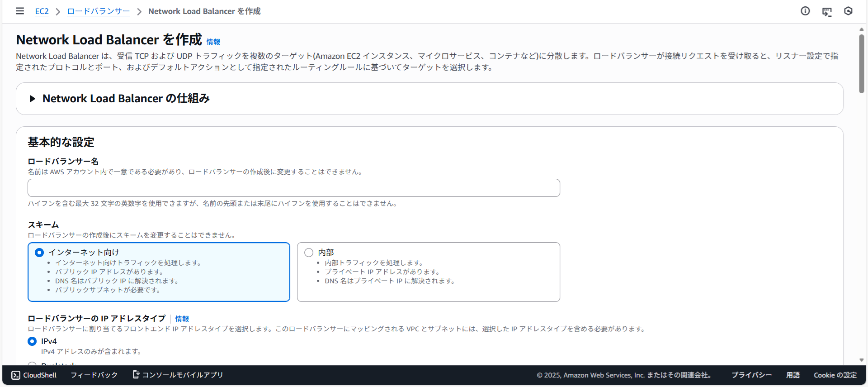Go to EC2 breadcrumb link
Viewport: 868px width, 387px height.
point(42,11)
